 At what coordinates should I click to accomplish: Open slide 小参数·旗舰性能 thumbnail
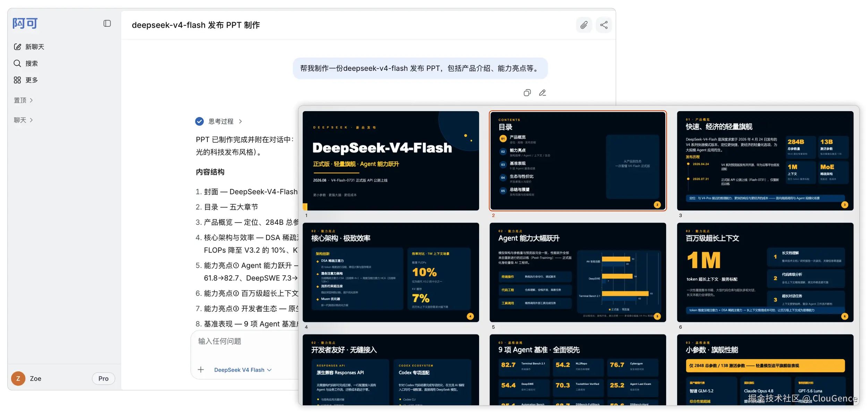pos(765,370)
